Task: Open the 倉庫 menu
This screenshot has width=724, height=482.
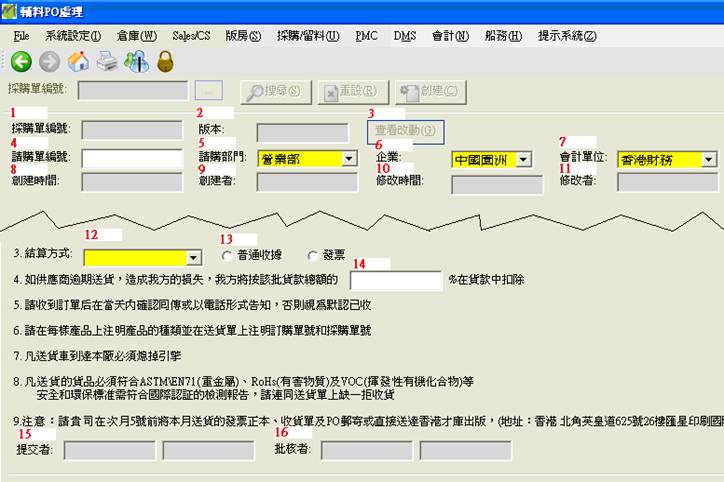Action: click(x=136, y=36)
